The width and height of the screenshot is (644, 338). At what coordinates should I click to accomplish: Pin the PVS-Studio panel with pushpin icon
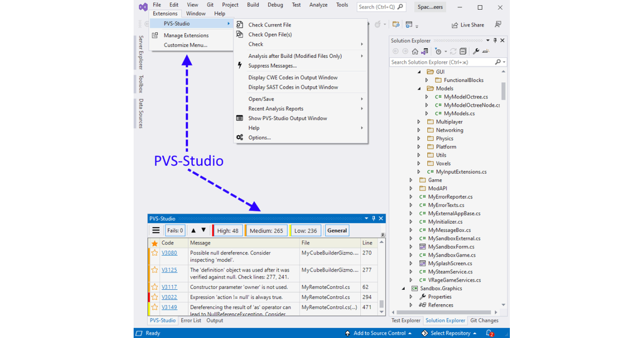(x=374, y=219)
